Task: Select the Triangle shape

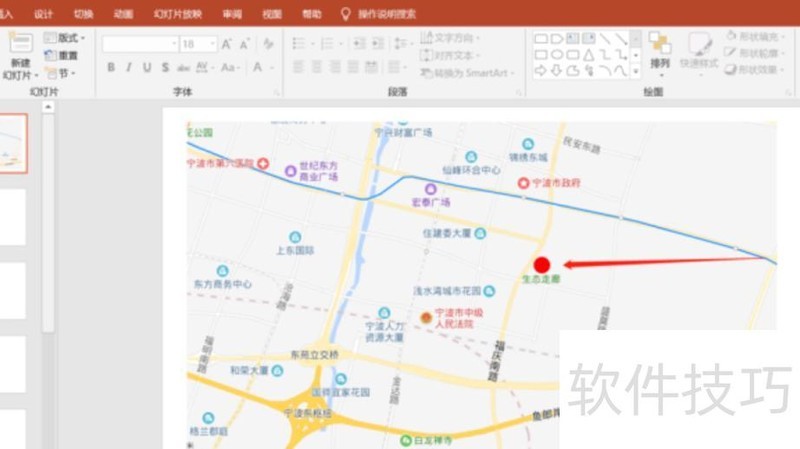Action: 589,55
